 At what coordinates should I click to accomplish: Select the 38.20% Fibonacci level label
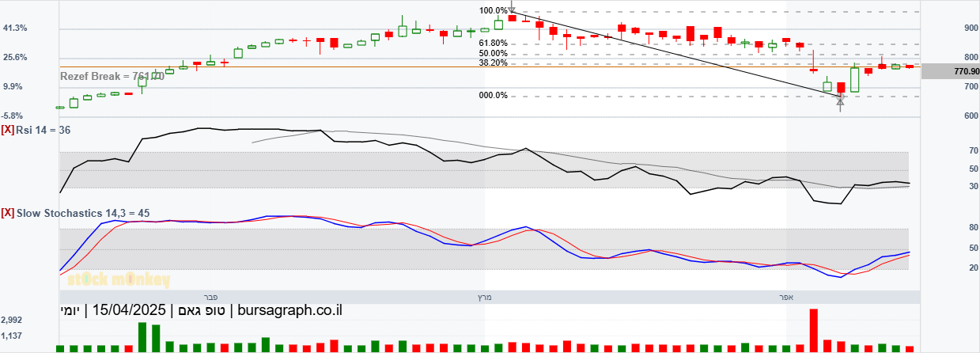click(x=494, y=63)
